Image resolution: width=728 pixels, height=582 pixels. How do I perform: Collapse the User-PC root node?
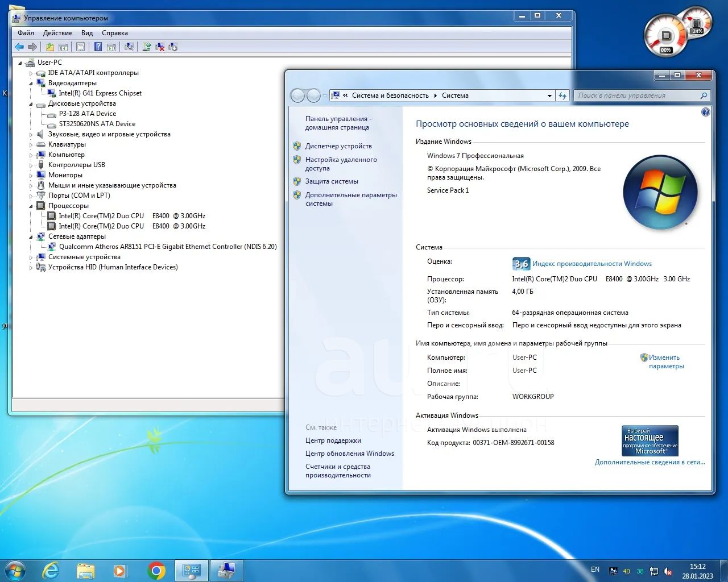[20, 63]
